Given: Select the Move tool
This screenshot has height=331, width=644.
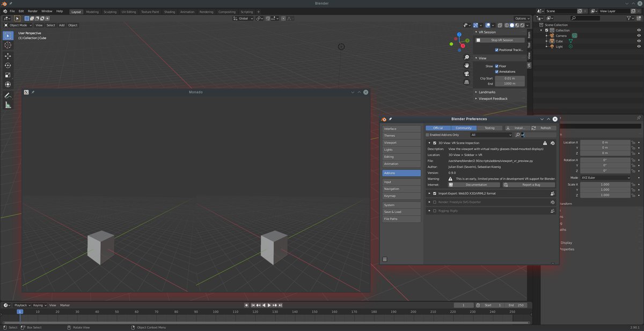Looking at the screenshot, I should pyautogui.click(x=8, y=56).
